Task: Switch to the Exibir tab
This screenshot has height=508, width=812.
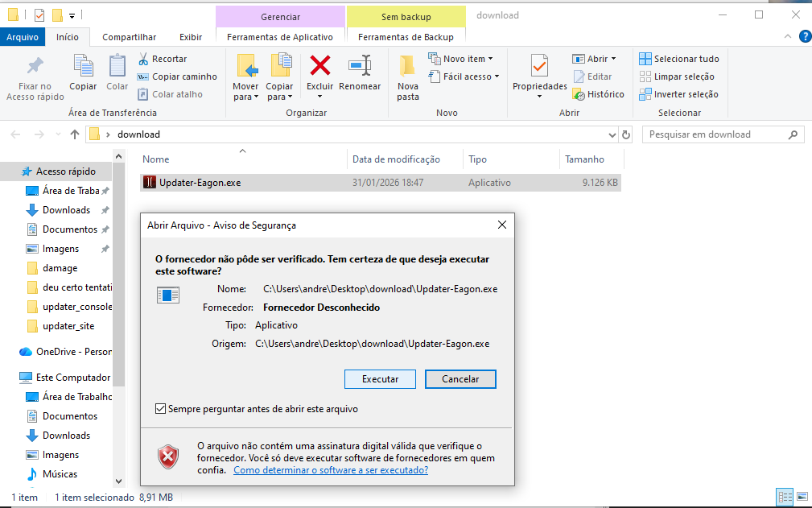Action: [x=191, y=37]
